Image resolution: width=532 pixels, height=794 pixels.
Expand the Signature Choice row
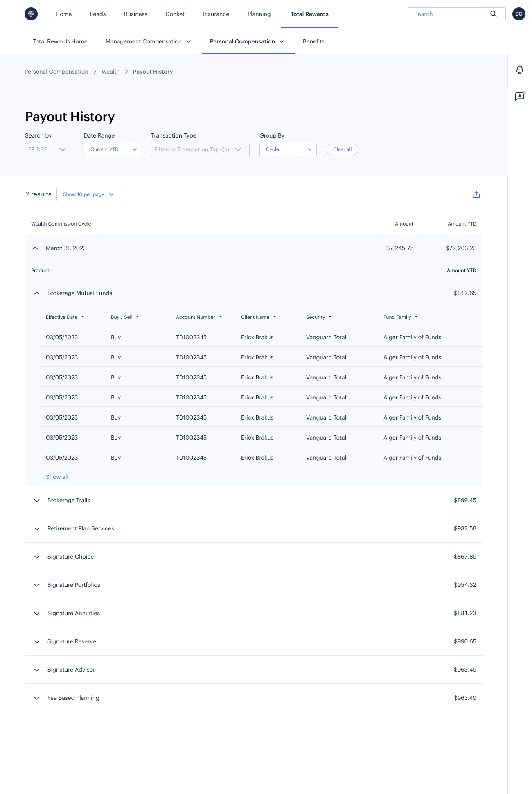pyautogui.click(x=37, y=557)
